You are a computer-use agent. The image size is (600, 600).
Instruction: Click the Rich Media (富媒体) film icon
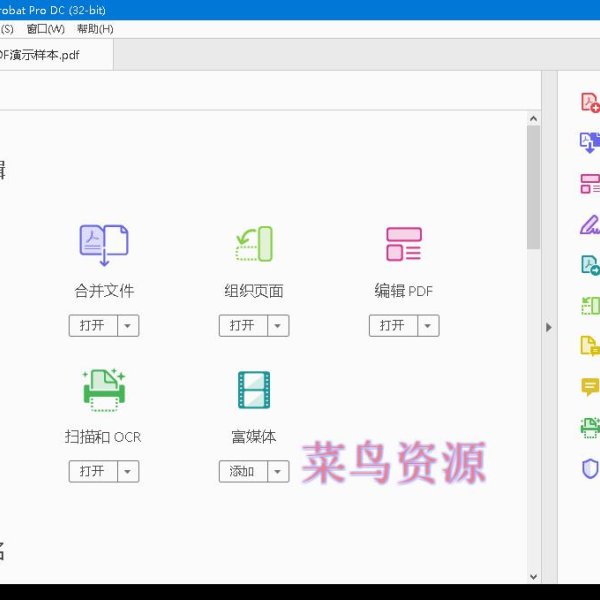pyautogui.click(x=254, y=390)
